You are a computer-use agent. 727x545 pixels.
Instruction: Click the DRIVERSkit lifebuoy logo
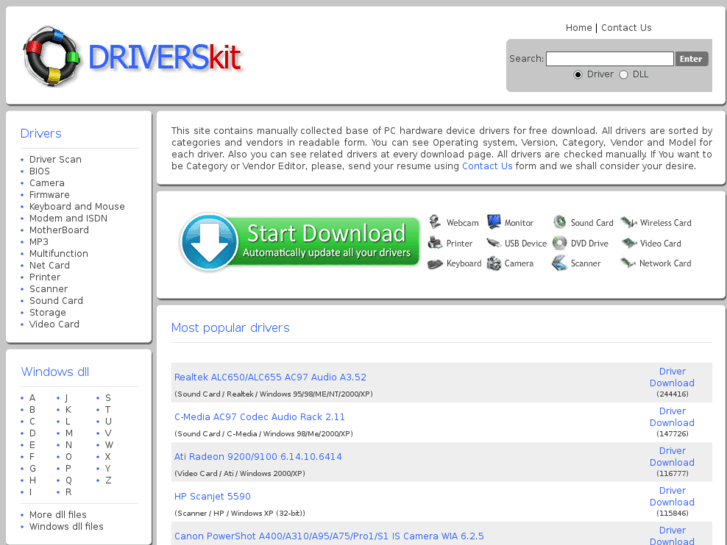point(51,56)
